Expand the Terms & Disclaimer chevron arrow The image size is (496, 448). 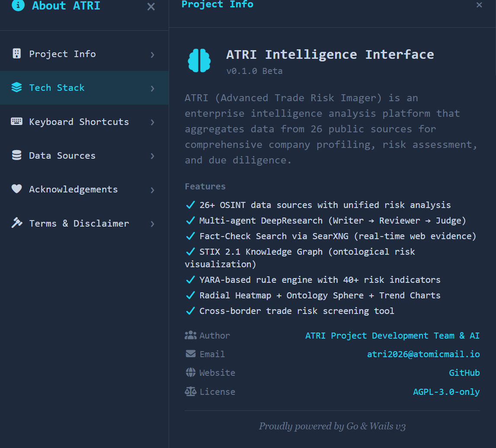click(x=153, y=224)
